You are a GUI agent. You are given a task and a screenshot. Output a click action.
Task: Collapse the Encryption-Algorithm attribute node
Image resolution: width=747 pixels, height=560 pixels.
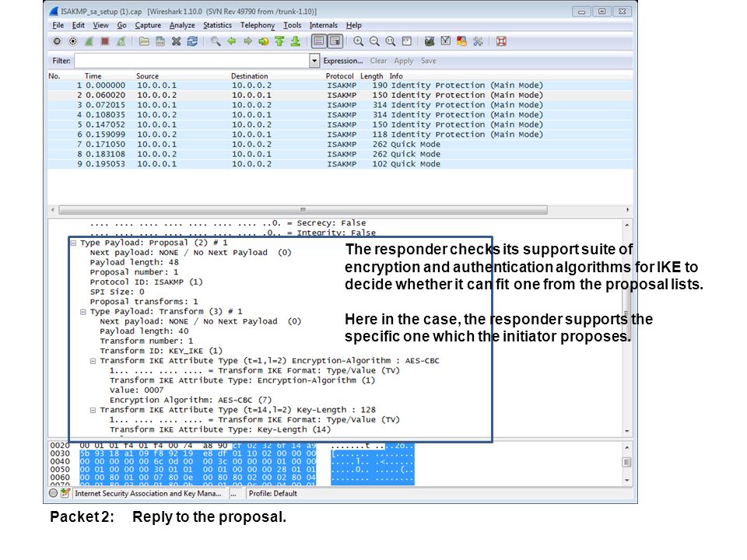[x=93, y=361]
